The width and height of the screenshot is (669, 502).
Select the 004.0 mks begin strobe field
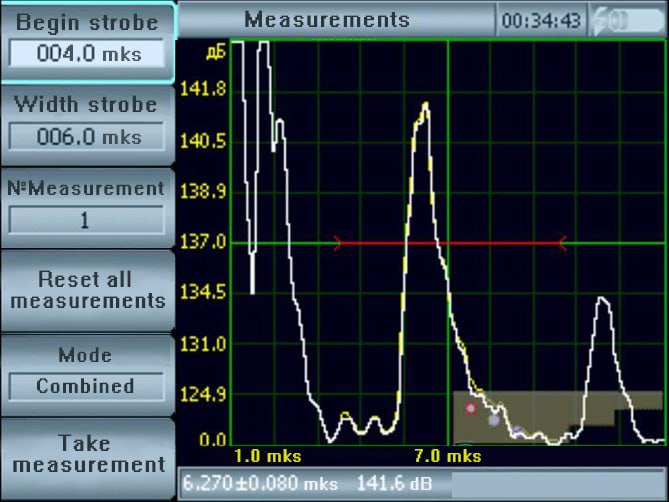[87, 54]
